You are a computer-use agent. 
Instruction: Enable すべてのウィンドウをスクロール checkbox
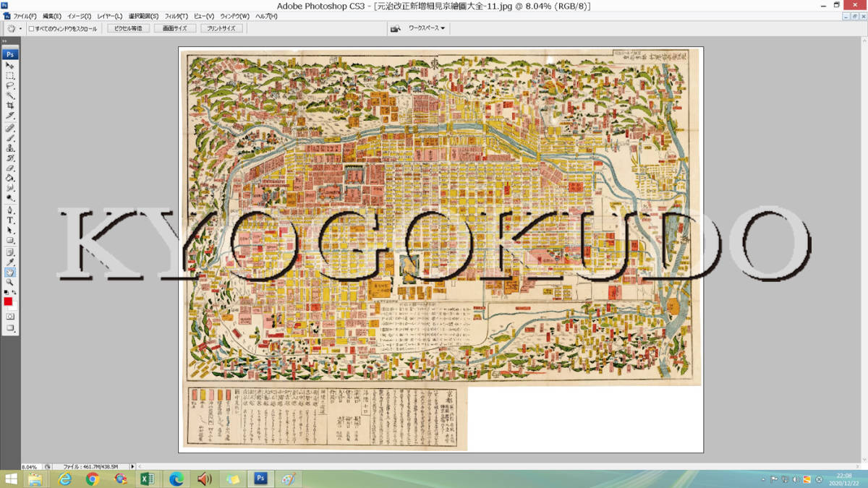pos(31,29)
